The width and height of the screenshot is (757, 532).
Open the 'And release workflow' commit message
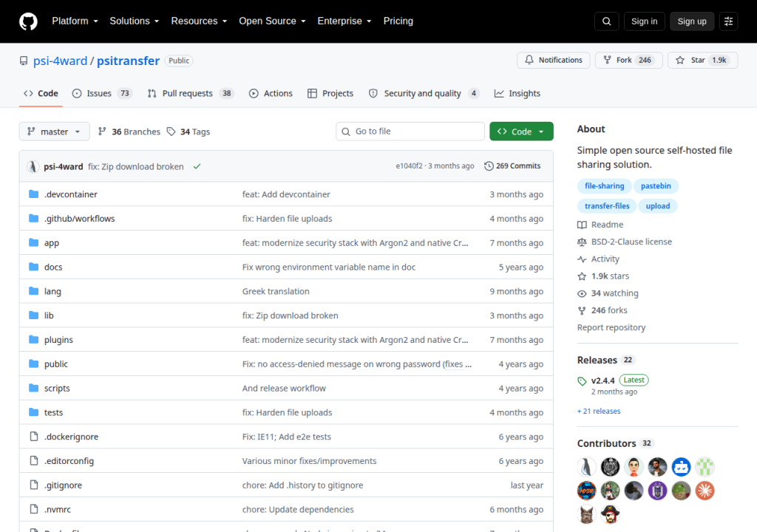[x=284, y=389]
